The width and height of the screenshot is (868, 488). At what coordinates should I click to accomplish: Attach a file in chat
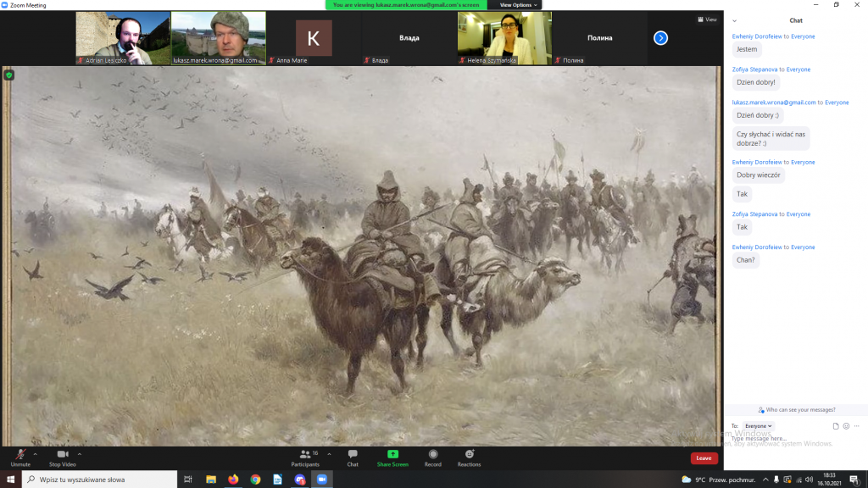pos(836,426)
